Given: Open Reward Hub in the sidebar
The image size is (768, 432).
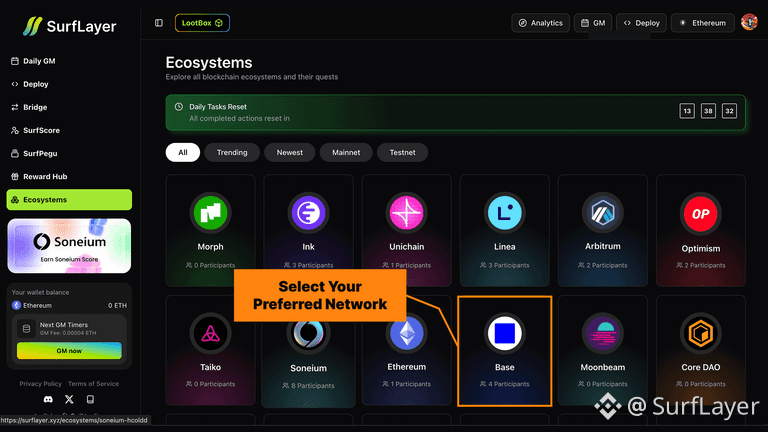Looking at the screenshot, I should [69, 176].
